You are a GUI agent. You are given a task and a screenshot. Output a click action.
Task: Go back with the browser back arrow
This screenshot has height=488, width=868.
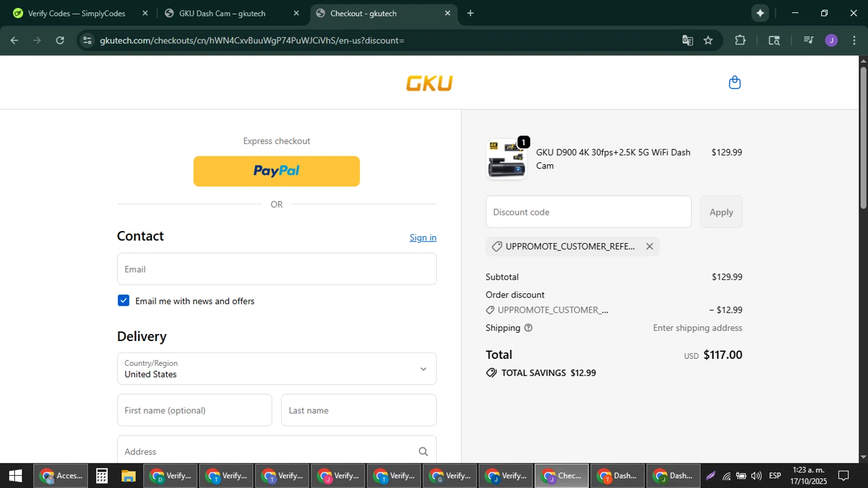point(14,40)
